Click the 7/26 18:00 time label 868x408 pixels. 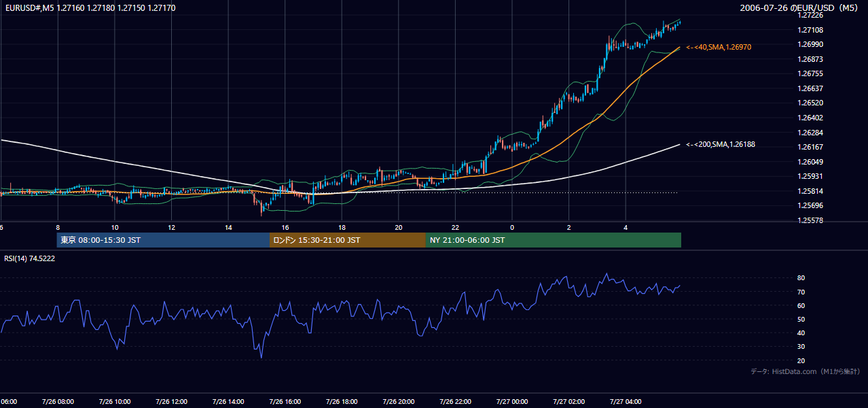tap(342, 401)
